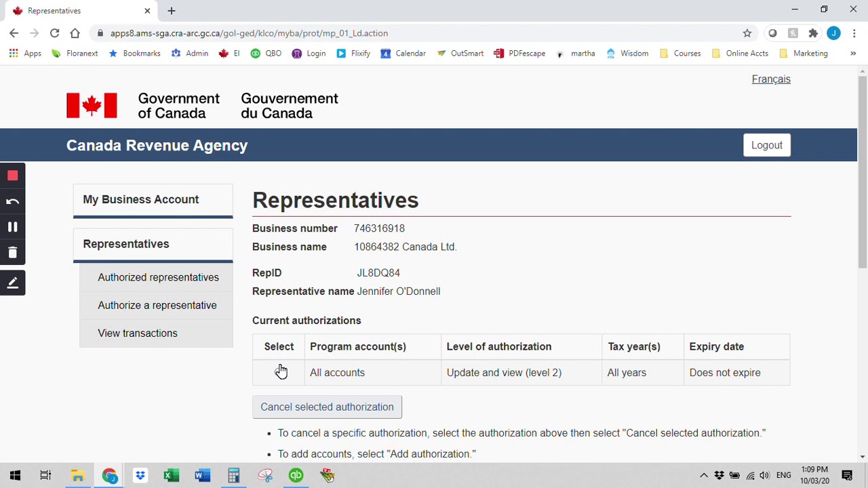This screenshot has height=488, width=868.
Task: Show more bookmarks with the chevron
Action: coord(853,54)
